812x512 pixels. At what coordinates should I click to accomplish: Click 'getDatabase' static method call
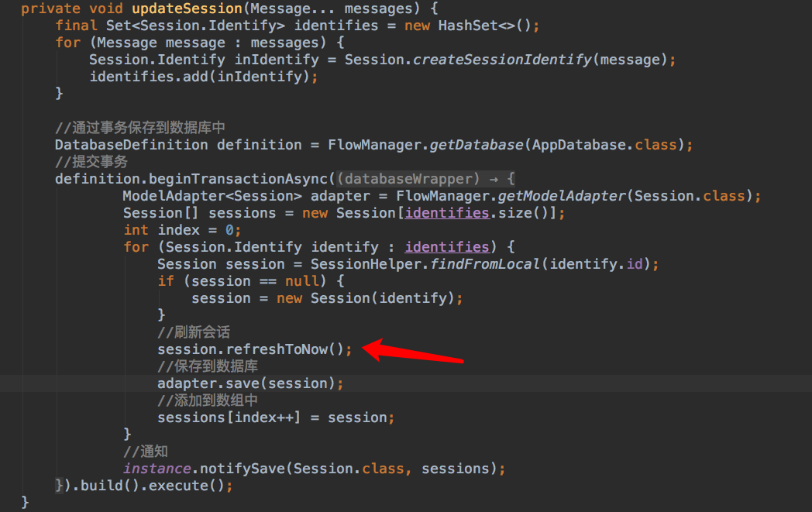(x=477, y=145)
